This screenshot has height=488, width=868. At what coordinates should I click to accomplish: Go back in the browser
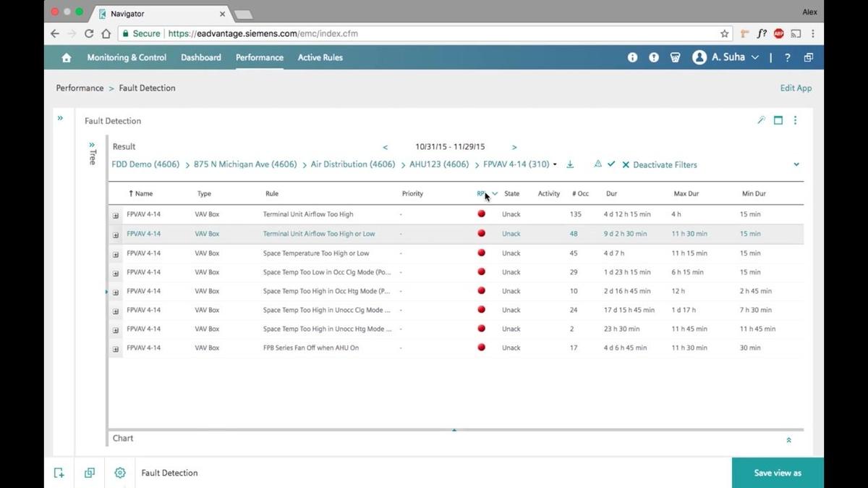coord(55,33)
